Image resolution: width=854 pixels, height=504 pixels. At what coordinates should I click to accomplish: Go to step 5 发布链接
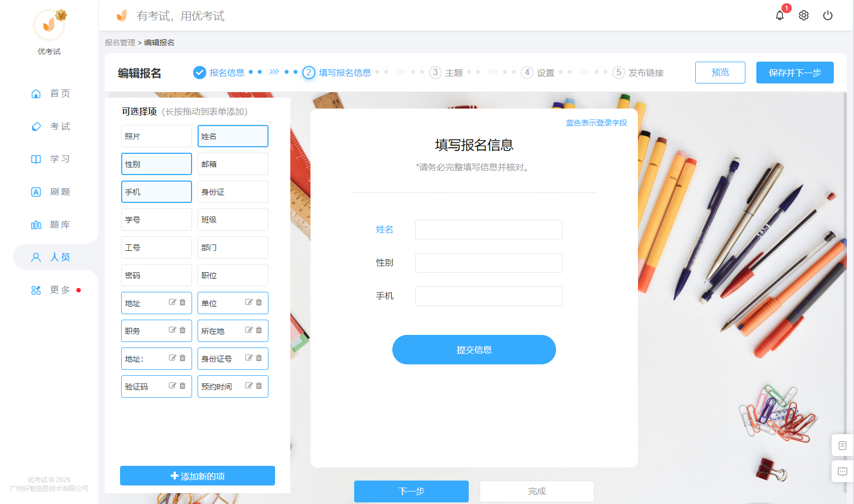click(638, 73)
